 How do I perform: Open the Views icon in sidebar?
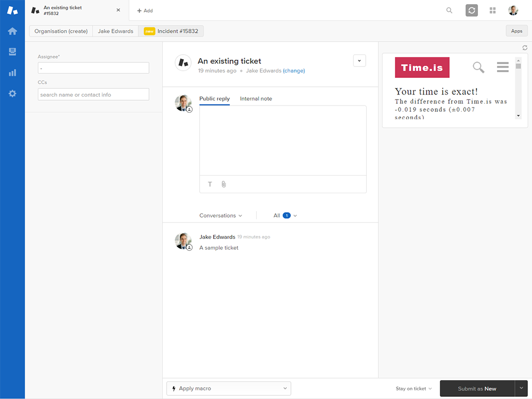12,52
